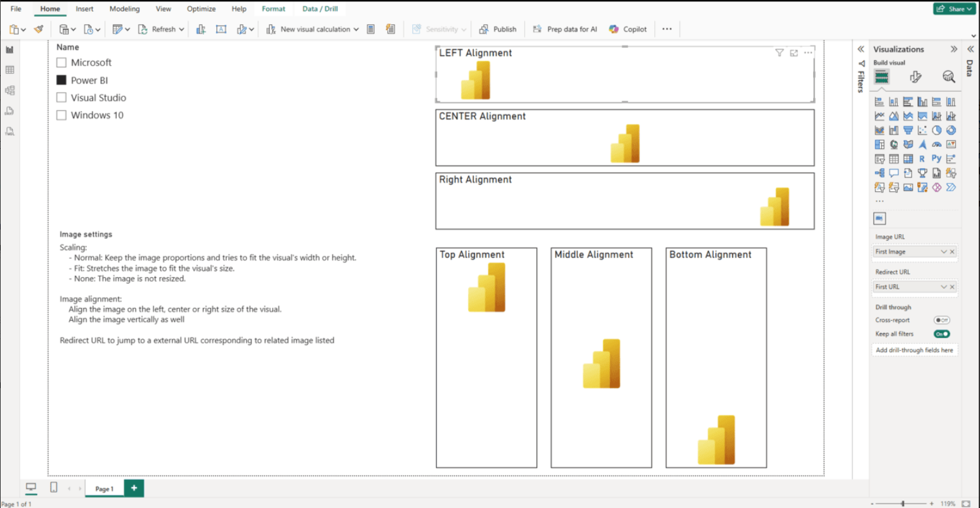
Task: Tick the Visual Studio checkbox
Action: [62, 97]
